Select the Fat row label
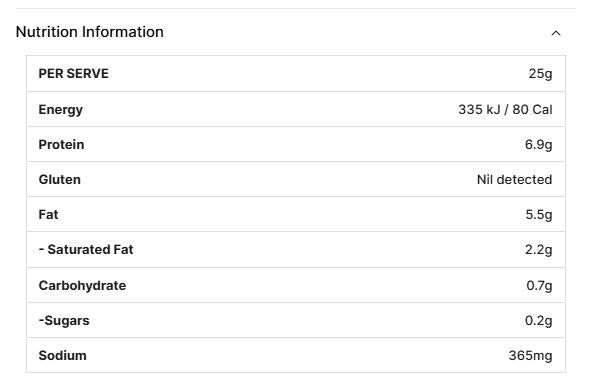Screen dimensions: 606x382 (48, 214)
